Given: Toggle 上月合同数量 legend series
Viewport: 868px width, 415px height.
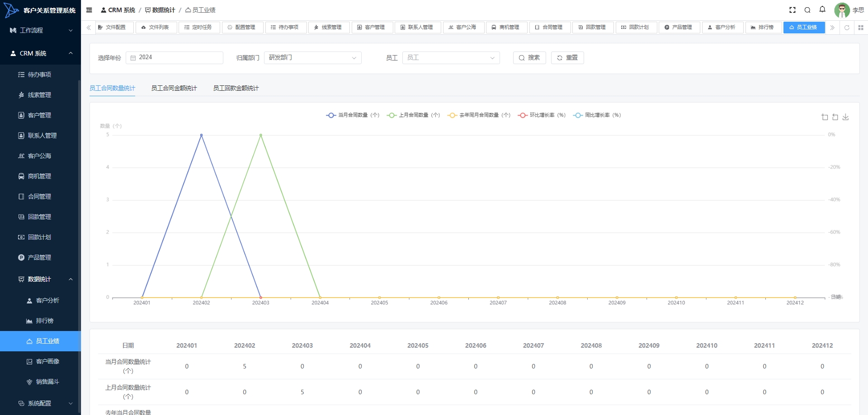Looking at the screenshot, I should (413, 115).
